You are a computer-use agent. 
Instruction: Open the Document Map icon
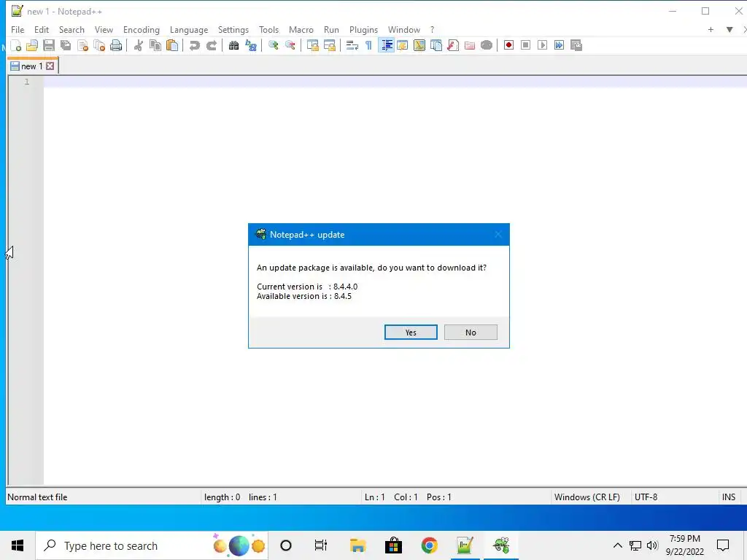[419, 45]
